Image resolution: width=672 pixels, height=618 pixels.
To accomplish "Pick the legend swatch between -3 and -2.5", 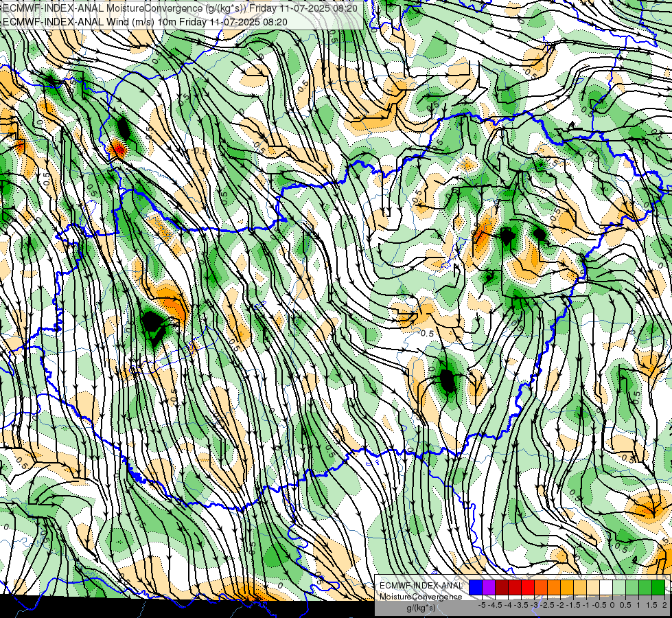I will click(x=541, y=587).
